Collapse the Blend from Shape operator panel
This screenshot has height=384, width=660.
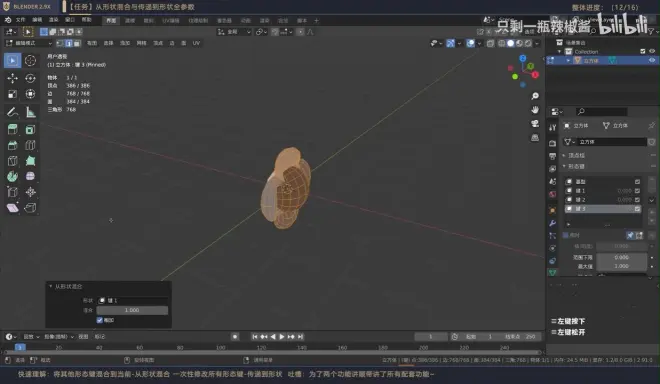[x=51, y=286]
